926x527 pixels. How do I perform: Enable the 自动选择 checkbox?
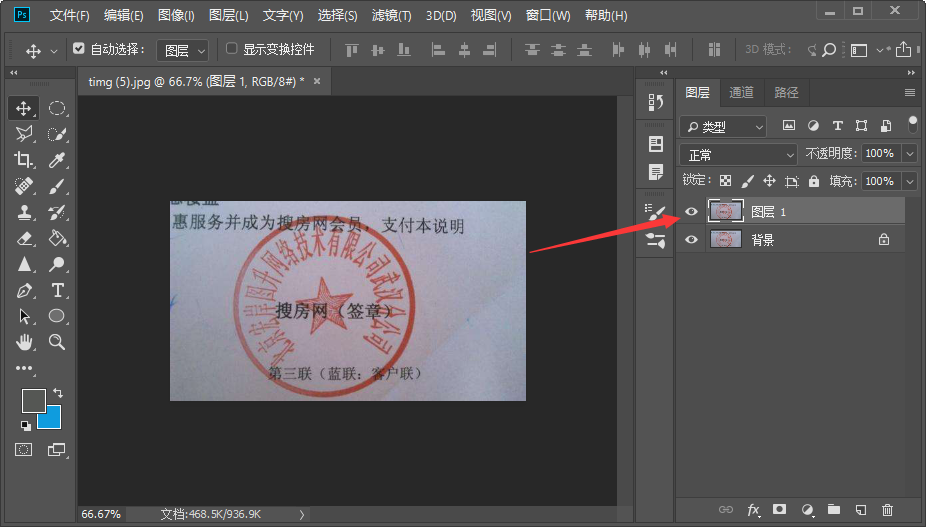(x=79, y=48)
